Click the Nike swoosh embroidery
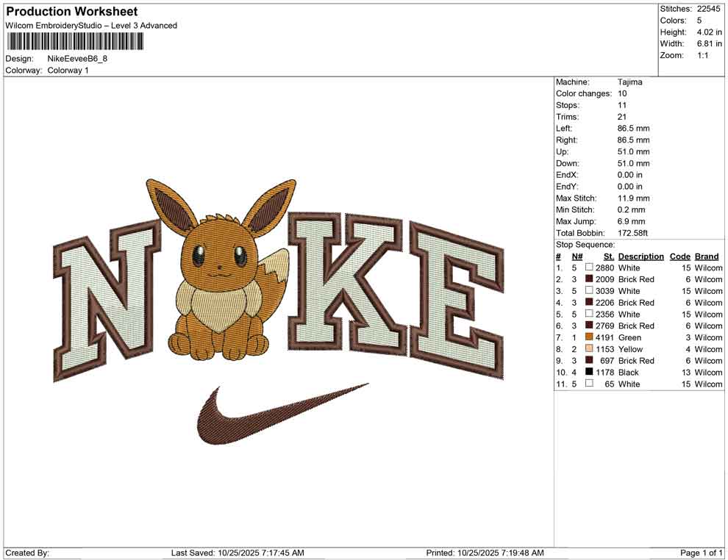 [282, 414]
